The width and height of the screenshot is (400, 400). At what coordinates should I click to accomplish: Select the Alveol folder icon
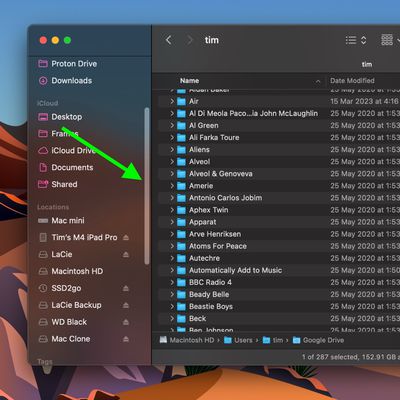(181, 162)
